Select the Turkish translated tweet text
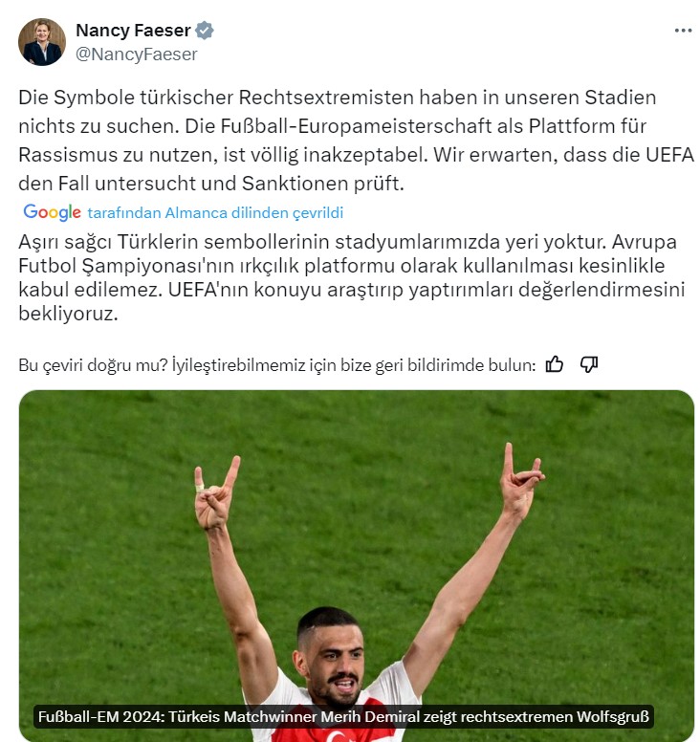This screenshot has height=742, width=700. click(352, 277)
